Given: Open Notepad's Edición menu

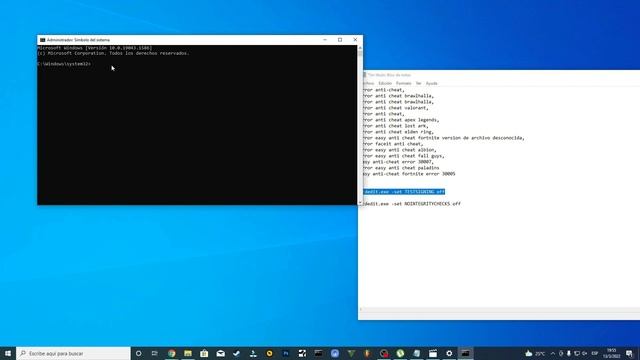Looking at the screenshot, I should coord(385,83).
